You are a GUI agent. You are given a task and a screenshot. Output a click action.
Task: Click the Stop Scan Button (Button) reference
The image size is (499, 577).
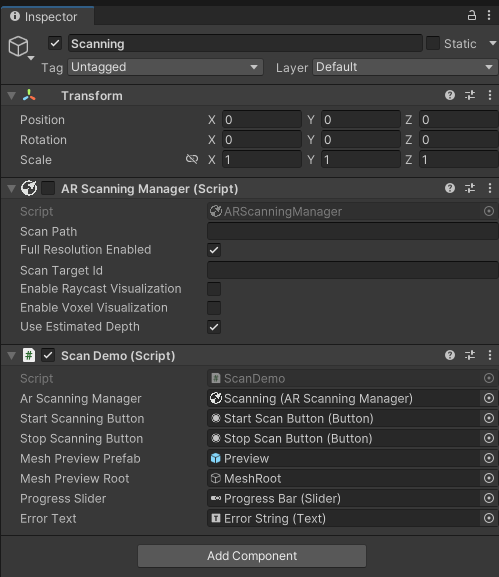point(343,438)
